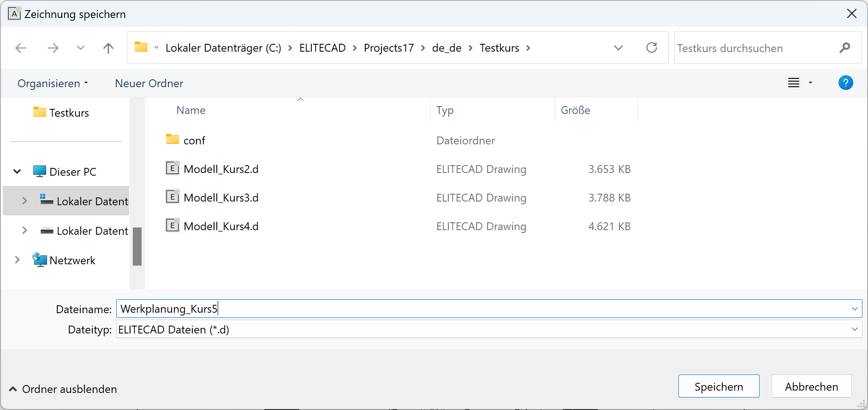Expand the address bar history dropdown
868x410 pixels.
point(618,48)
